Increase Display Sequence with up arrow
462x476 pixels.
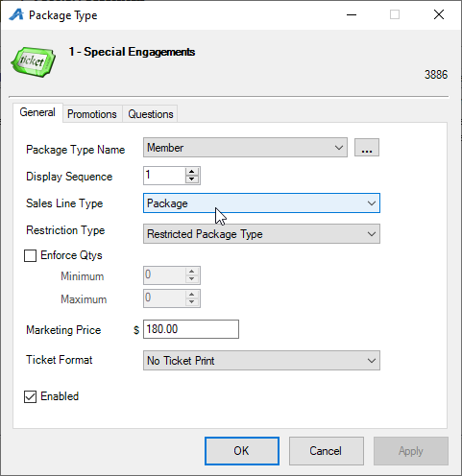191,171
